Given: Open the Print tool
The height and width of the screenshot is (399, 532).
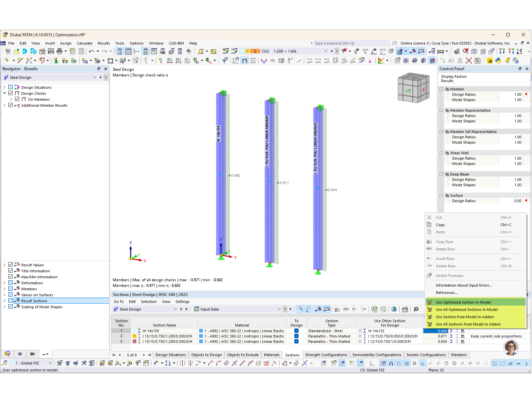Looking at the screenshot, I should 60,51.
